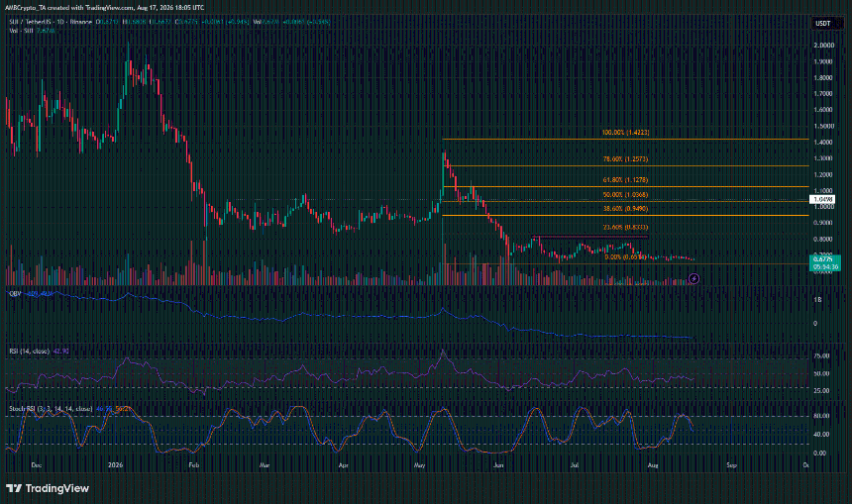Image resolution: width=852 pixels, height=504 pixels.
Task: Select the purple horizontal resistance line near 0.8000
Action: click(589, 237)
